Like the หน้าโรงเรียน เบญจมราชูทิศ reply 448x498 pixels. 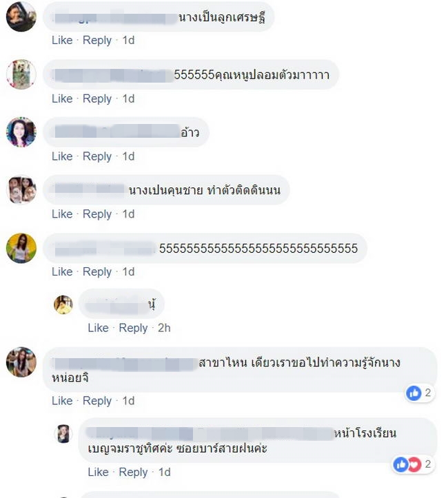(x=98, y=472)
